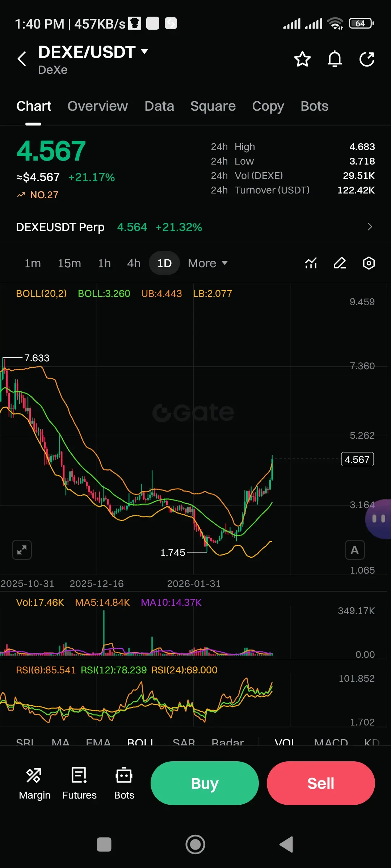Switch to the Data tab
The image size is (391, 868).
[x=159, y=106]
